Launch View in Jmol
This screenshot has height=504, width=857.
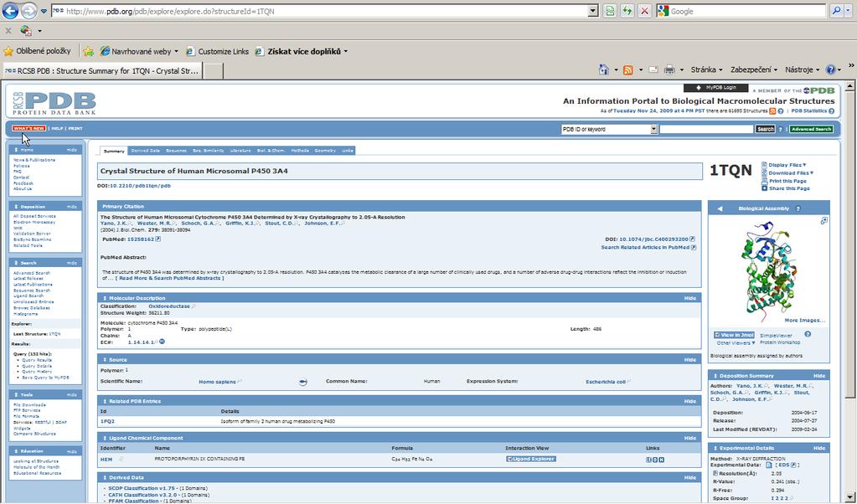pos(734,335)
